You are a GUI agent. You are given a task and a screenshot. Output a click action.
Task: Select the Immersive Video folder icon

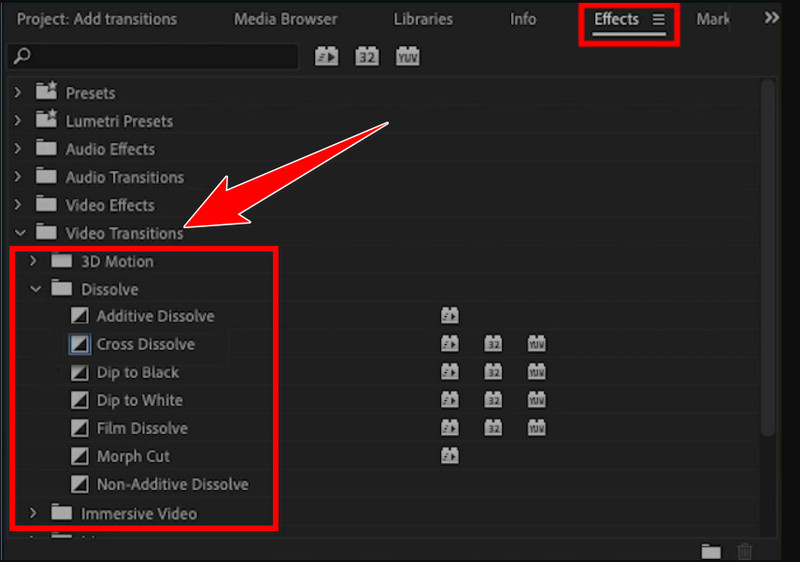(x=62, y=512)
